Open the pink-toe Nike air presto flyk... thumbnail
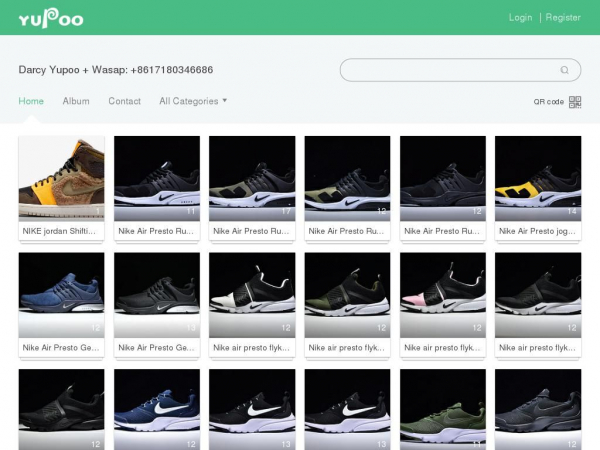The height and width of the screenshot is (450, 600). 443,295
